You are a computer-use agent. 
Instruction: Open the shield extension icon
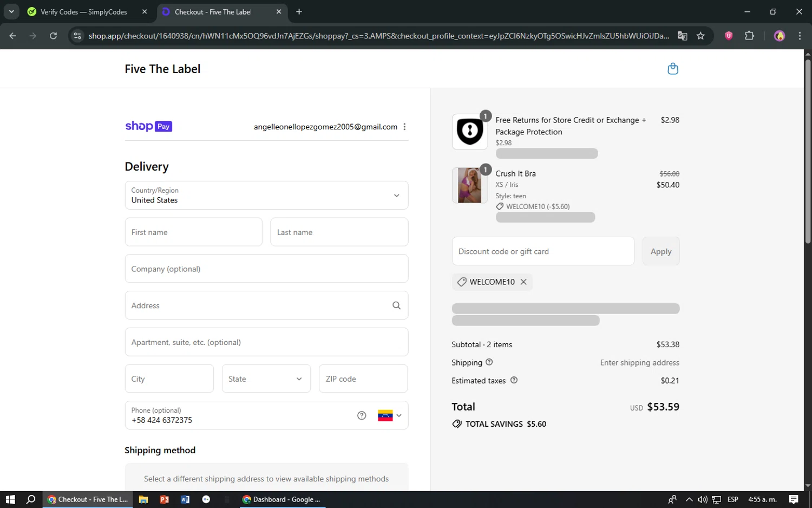click(x=729, y=36)
